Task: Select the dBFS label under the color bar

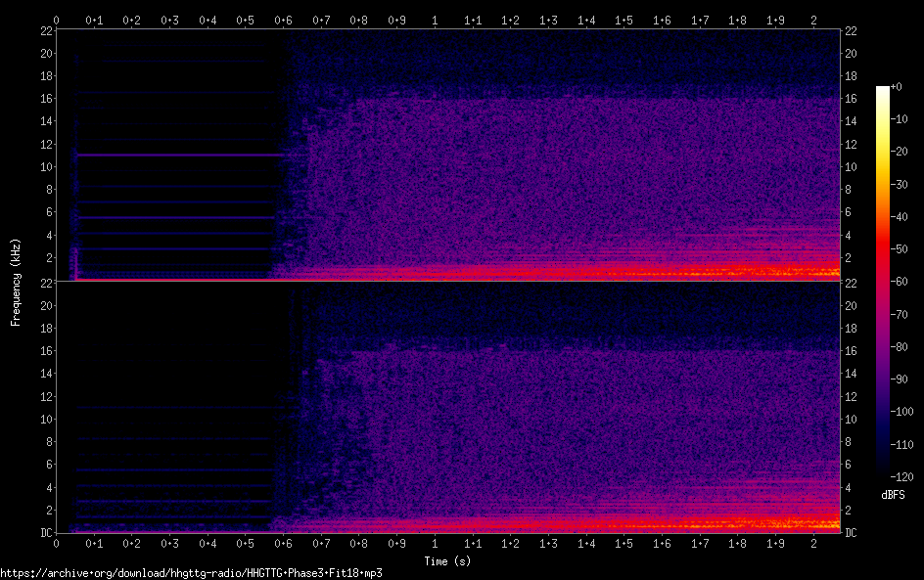Action: coord(893,496)
